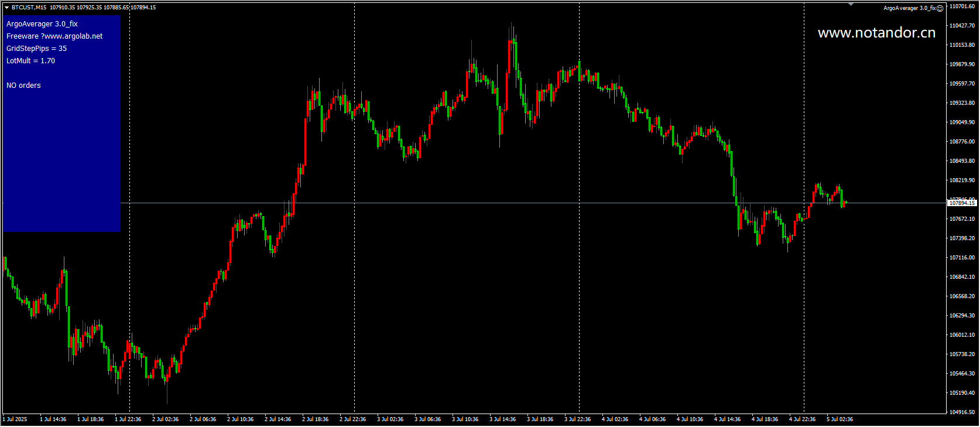Click 107398.20 on the price scale
This screenshot has width=980, height=427.
tap(962, 238)
